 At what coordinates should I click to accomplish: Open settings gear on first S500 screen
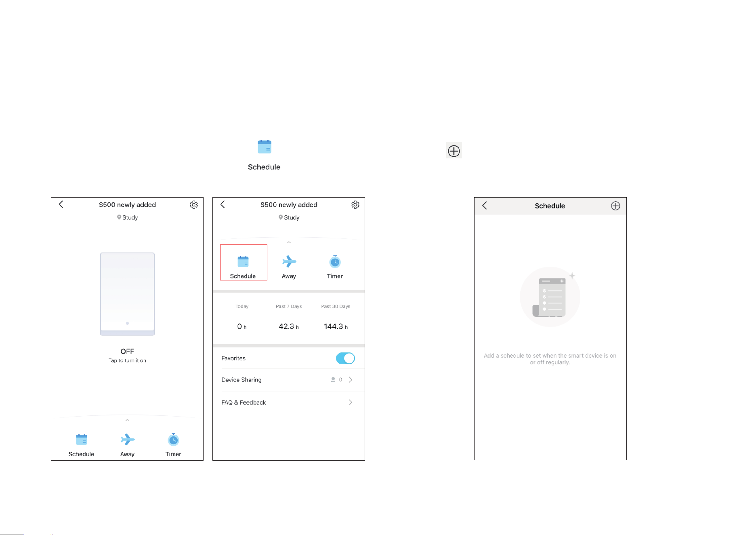pos(194,205)
